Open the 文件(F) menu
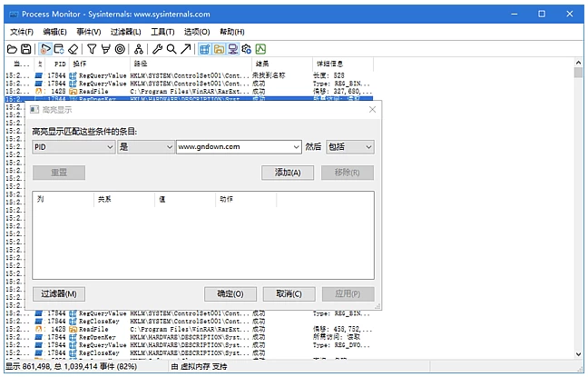This screenshot has width=588, height=377. (22, 32)
